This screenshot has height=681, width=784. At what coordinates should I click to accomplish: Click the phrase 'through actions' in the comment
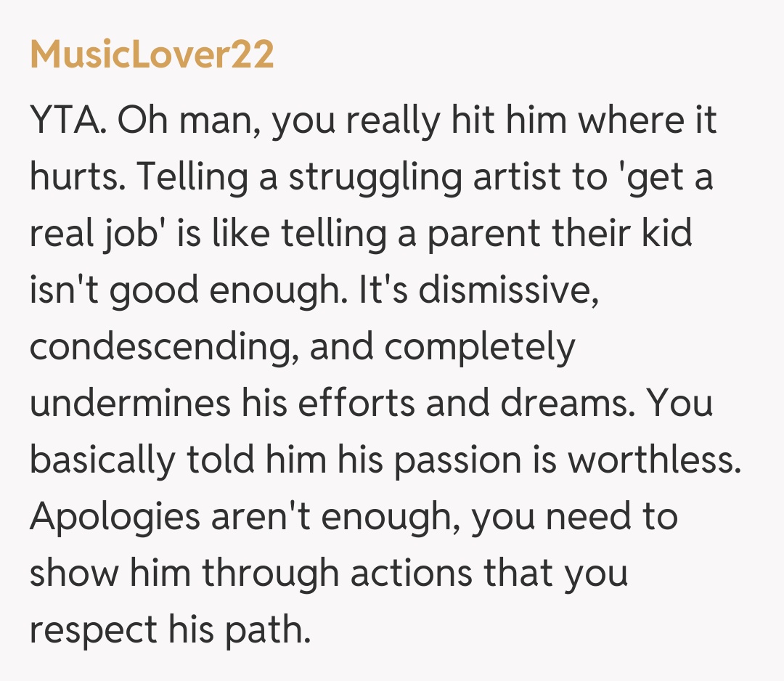tap(350, 574)
